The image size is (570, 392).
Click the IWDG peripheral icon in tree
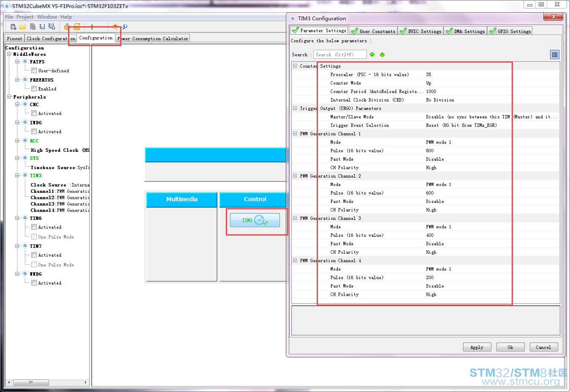tap(25, 123)
